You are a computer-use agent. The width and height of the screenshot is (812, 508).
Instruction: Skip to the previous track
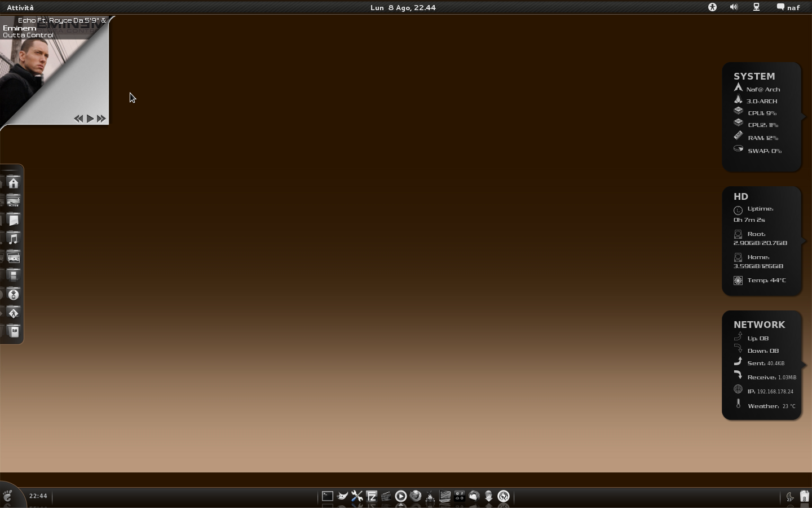(x=78, y=119)
